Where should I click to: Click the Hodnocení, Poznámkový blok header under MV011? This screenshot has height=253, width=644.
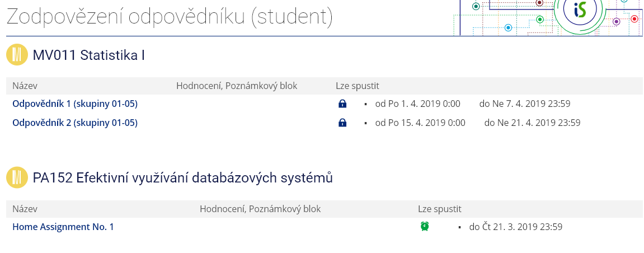[237, 86]
